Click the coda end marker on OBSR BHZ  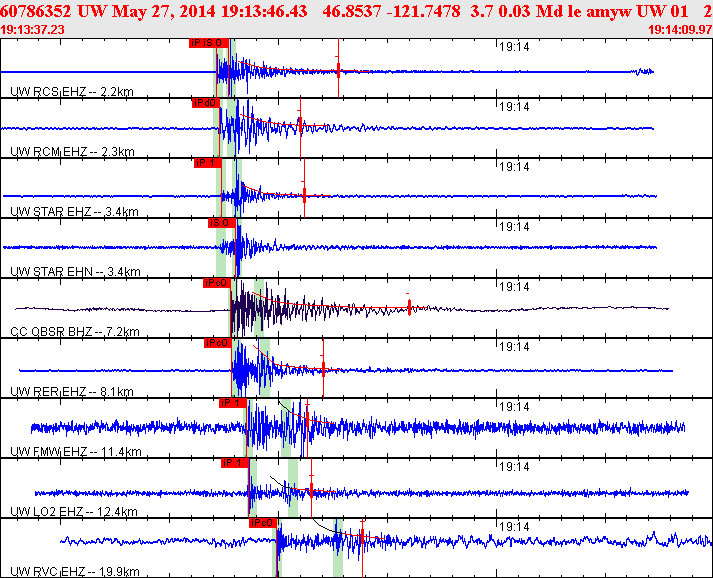pyautogui.click(x=409, y=307)
